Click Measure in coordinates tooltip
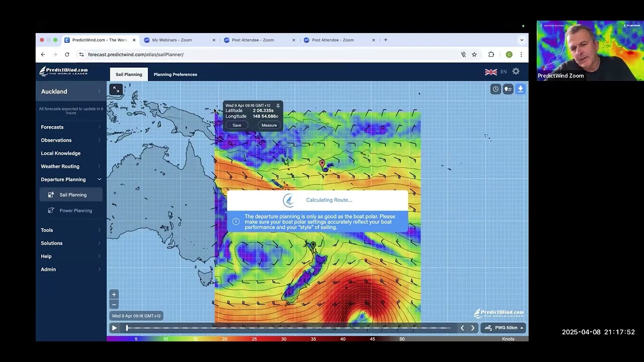The width and height of the screenshot is (644, 362). [269, 125]
